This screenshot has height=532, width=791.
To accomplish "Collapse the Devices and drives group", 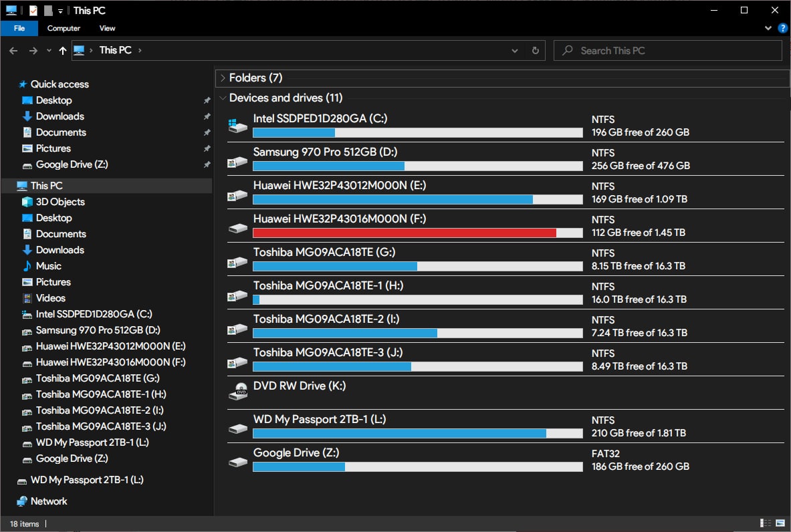I will coord(223,98).
